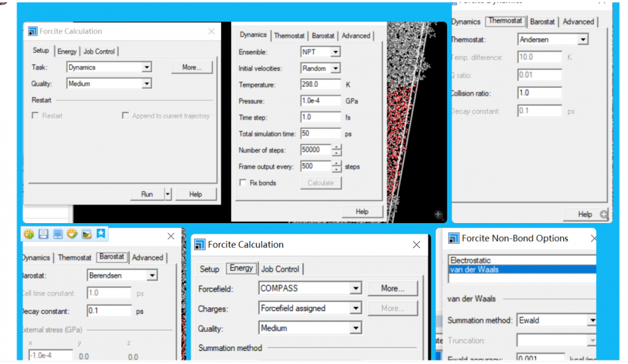
Task: Select Barostat tab in the Andersen thermostat panel
Action: tap(542, 22)
